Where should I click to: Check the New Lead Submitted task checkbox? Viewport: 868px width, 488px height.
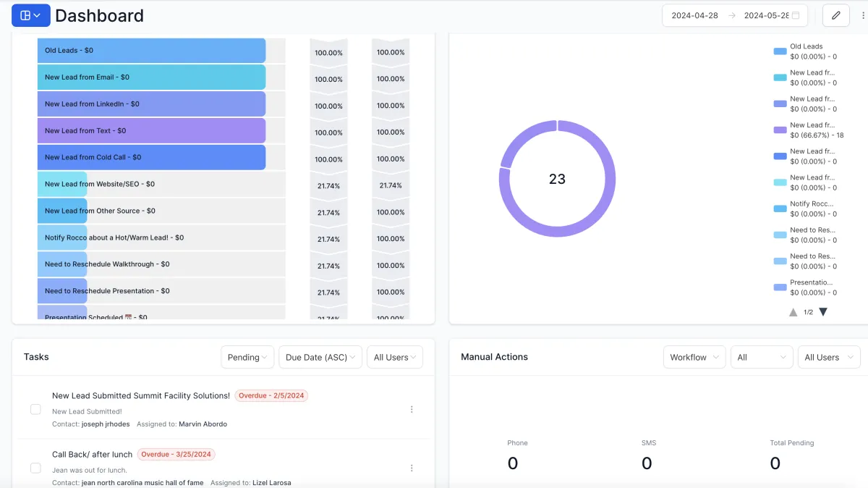tap(35, 410)
